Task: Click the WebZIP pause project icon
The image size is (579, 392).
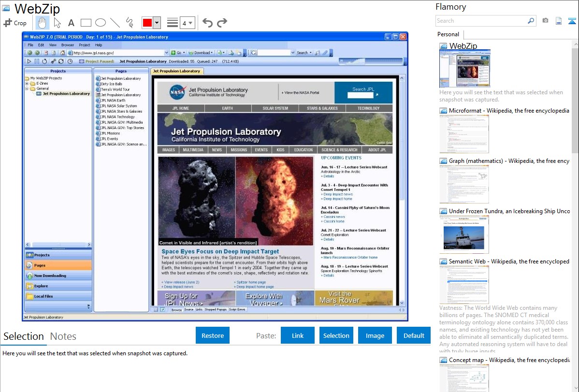Action: tap(37, 61)
